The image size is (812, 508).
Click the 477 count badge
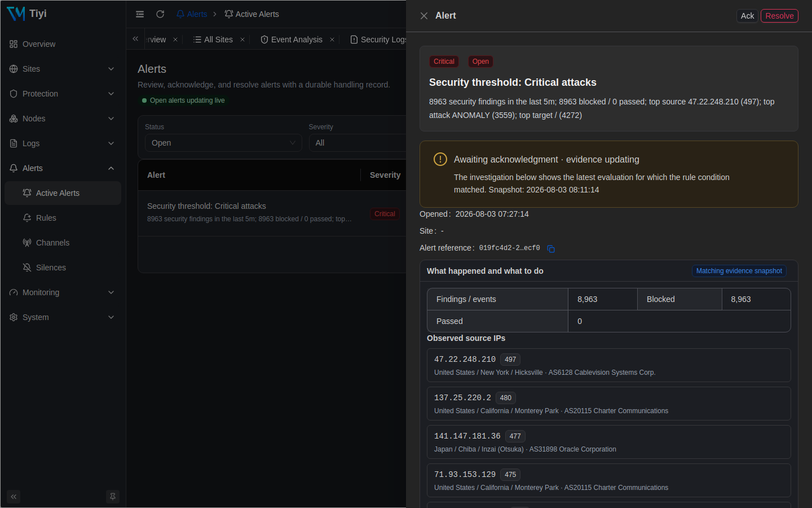(x=515, y=436)
